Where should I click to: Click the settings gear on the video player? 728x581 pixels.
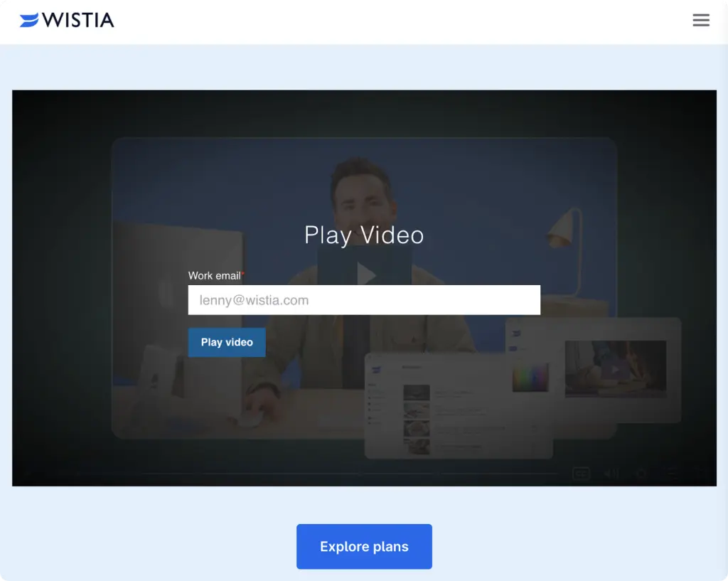point(642,473)
